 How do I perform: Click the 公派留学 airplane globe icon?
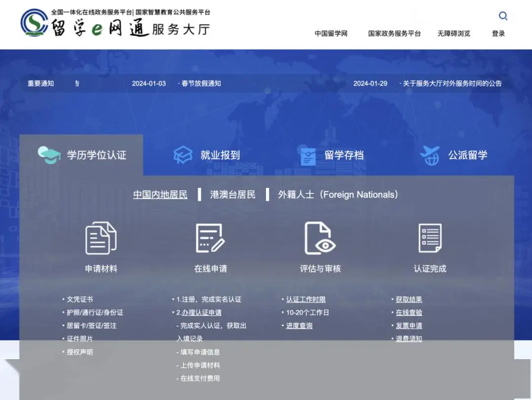[430, 155]
